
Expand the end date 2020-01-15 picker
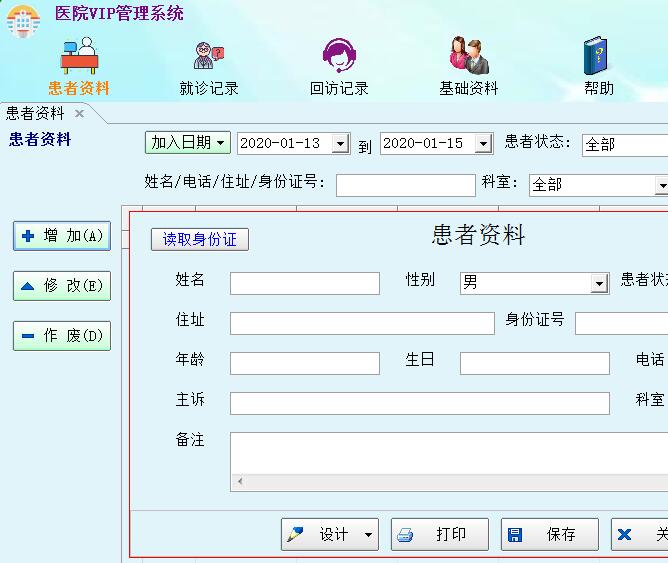click(x=484, y=144)
